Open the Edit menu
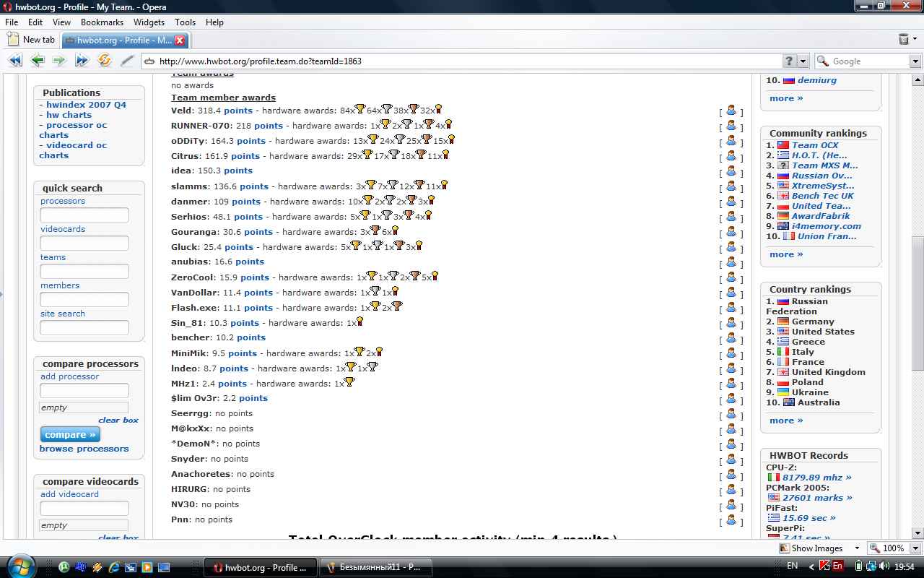Screen dimensions: 924x578 click(x=35, y=22)
